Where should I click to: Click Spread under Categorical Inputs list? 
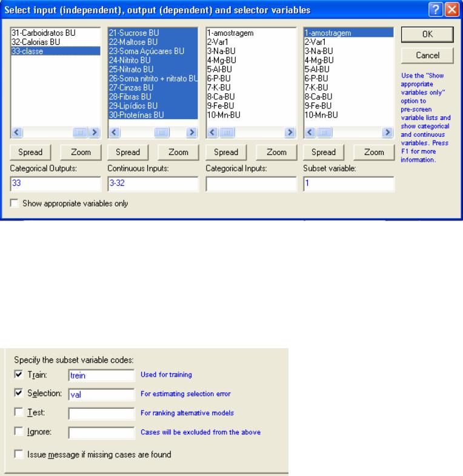pyautogui.click(x=226, y=152)
